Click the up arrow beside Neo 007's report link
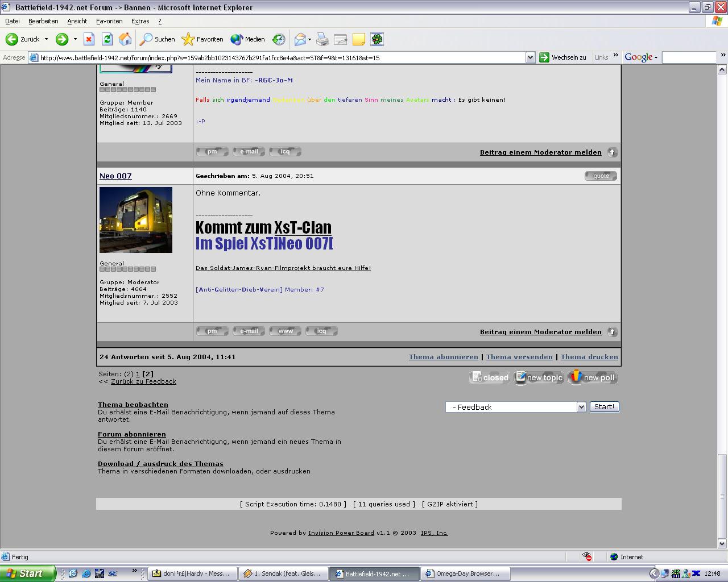Screen dimensions: 728x582 point(612,332)
